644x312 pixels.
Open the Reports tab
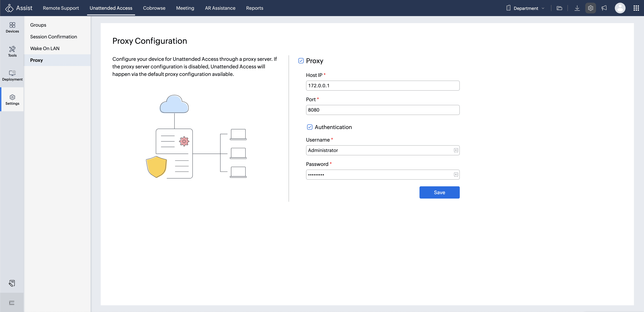point(255,8)
